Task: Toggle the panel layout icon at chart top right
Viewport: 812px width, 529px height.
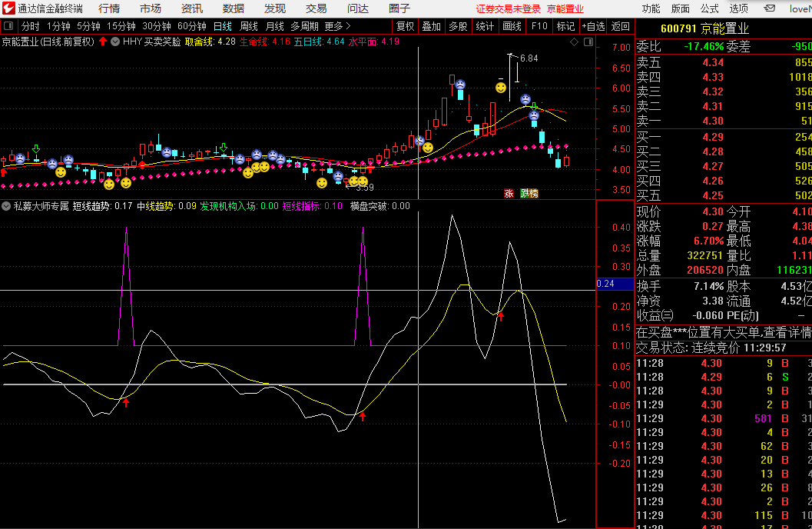Action: pyautogui.click(x=588, y=42)
